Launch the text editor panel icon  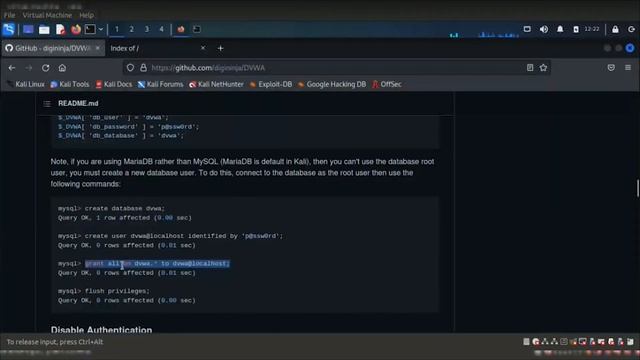coord(60,29)
